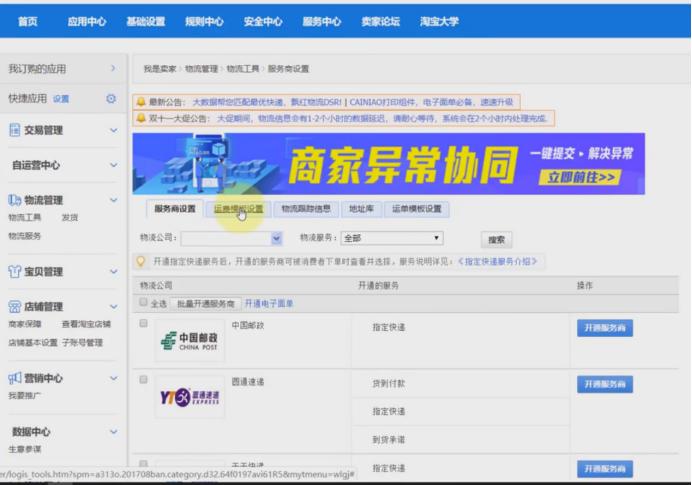Open 卖家论坛 in top navigation
The width and height of the screenshot is (692, 485).
point(380,21)
